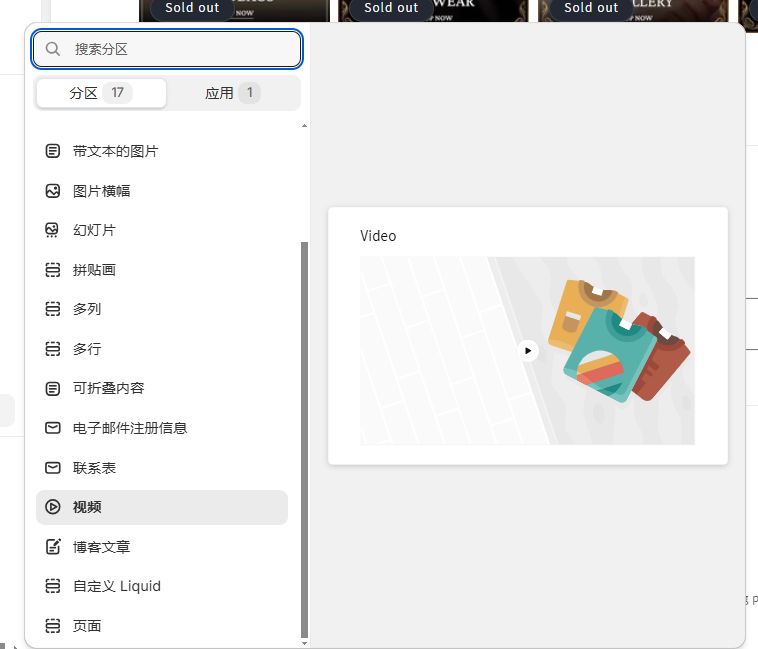Viewport: 758px width, 649px height.
Task: Click the magnifier icon in the search box
Action: tap(53, 49)
